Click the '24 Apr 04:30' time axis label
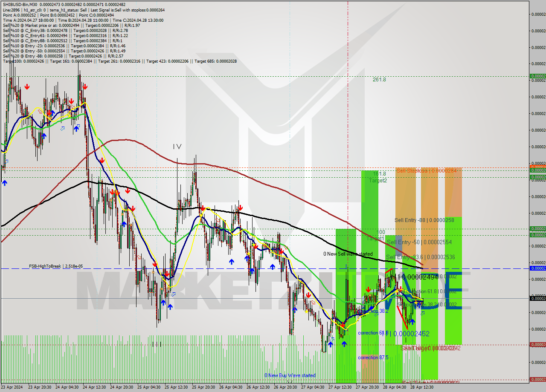This screenshot has width=546, height=392. 67,387
